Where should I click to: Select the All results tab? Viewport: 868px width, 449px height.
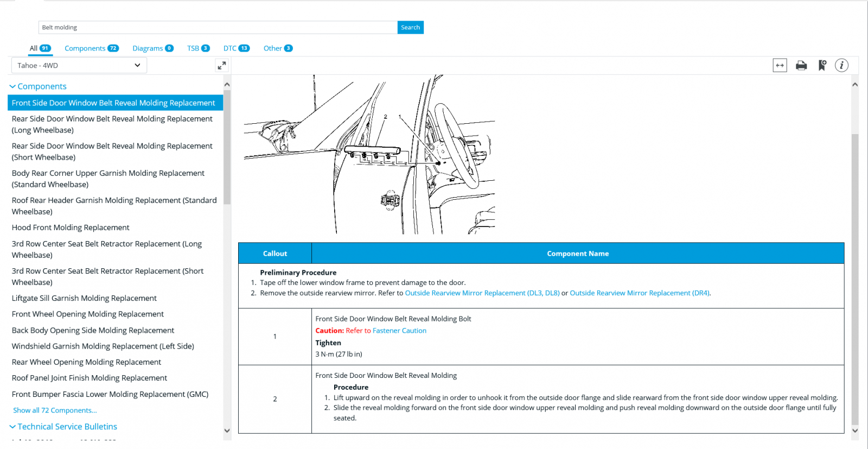40,48
